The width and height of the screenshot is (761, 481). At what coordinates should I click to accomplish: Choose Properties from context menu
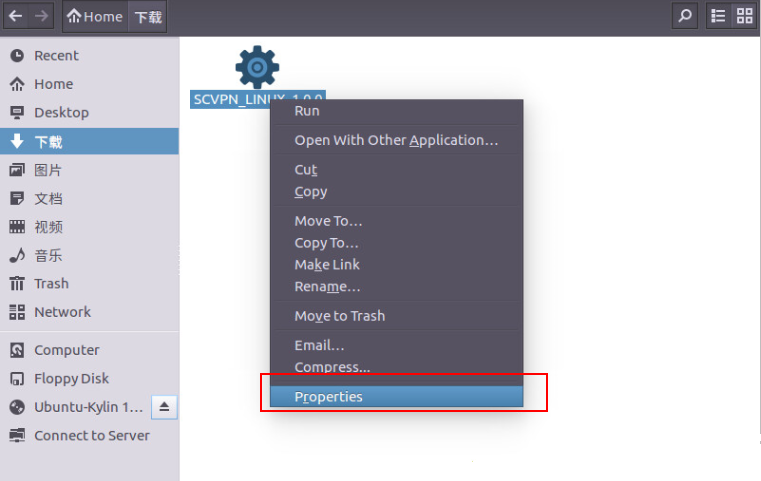(328, 397)
